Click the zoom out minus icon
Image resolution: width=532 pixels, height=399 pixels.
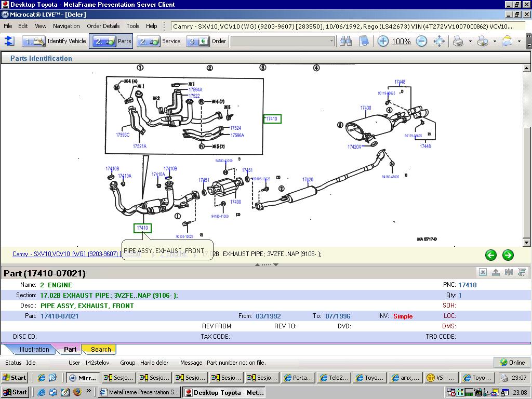[421, 42]
